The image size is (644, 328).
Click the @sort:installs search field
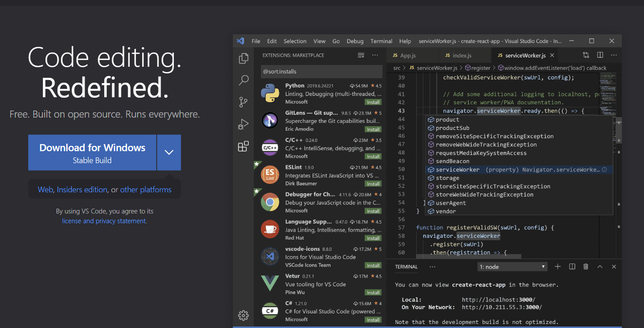(321, 71)
